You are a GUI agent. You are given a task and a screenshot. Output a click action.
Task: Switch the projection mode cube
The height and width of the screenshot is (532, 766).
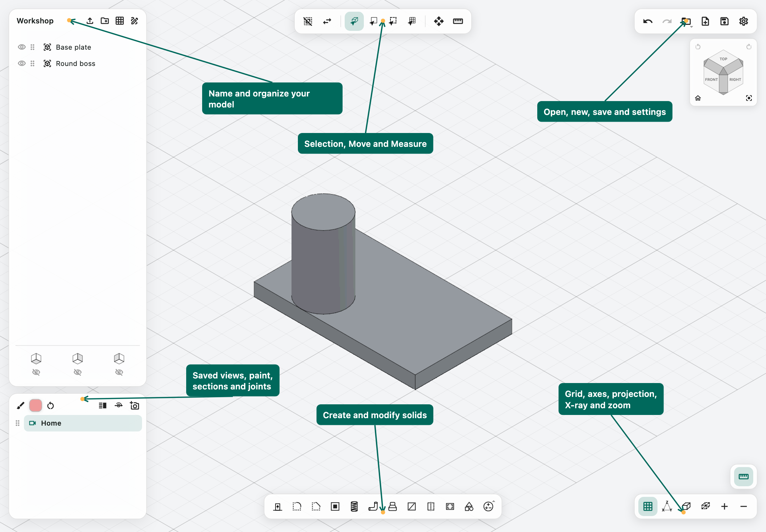(686, 506)
